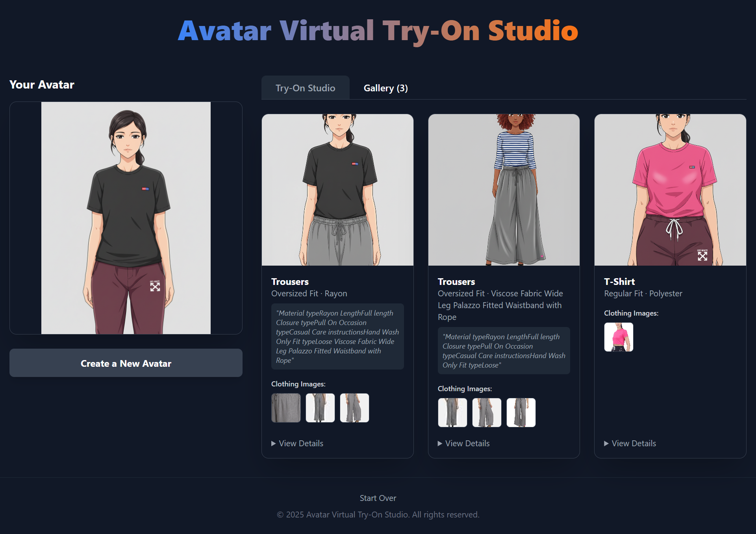Screen dimensions: 756x534
Task: Expand View Details on first Trousers card
Action: click(297, 443)
